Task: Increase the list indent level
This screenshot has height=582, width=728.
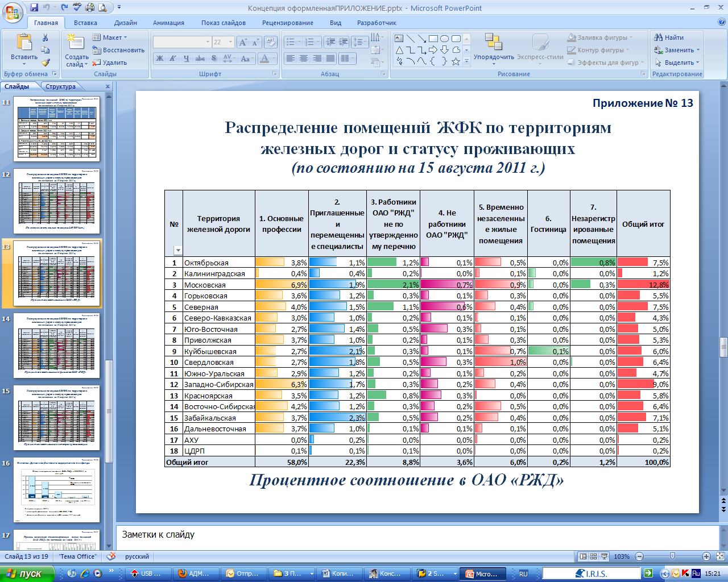Action: [342, 42]
